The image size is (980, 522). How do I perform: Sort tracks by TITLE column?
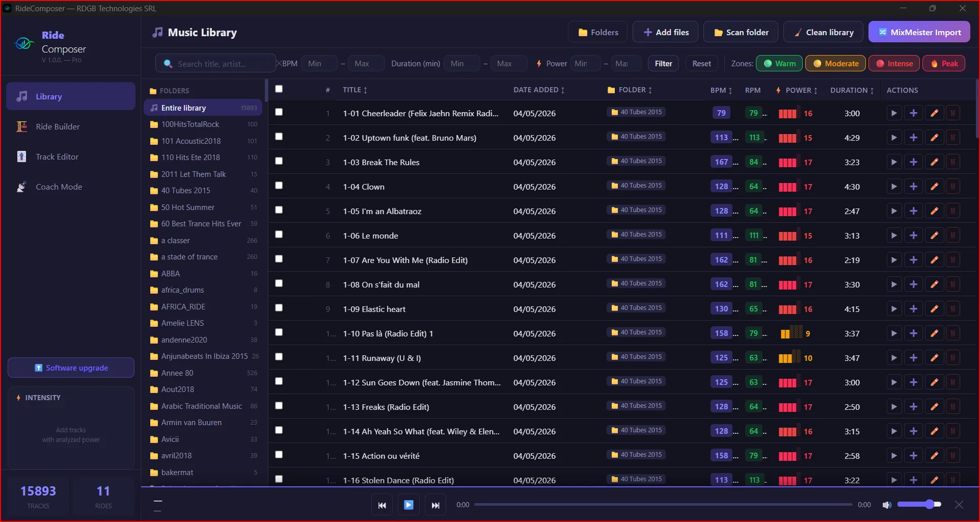click(x=355, y=90)
